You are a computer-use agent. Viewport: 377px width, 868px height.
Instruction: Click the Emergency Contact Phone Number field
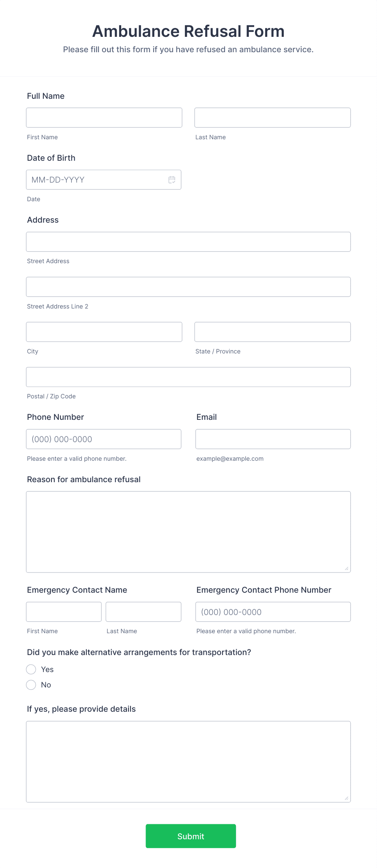point(273,612)
